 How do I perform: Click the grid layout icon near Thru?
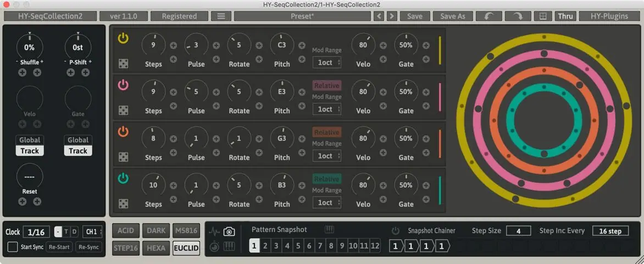coord(543,16)
